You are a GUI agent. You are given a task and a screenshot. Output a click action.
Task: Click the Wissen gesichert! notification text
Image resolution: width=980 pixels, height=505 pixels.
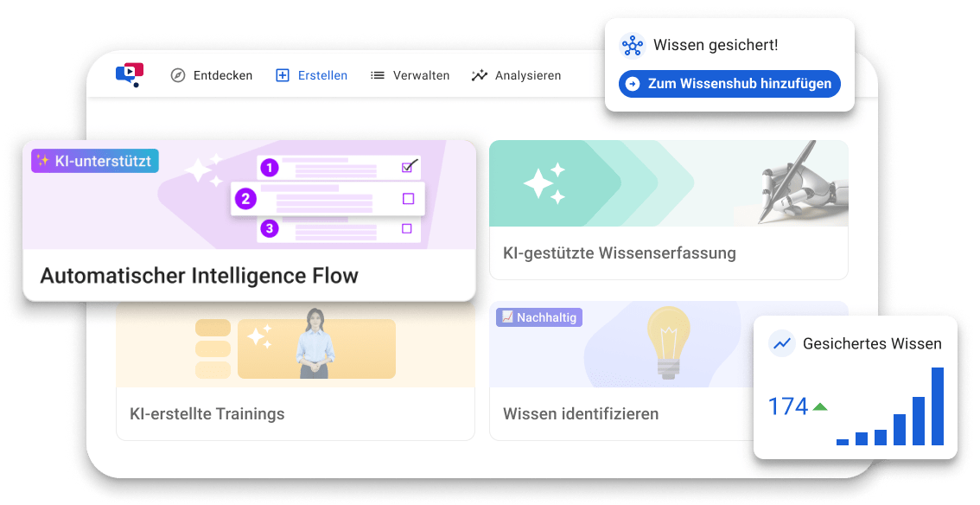[x=716, y=45]
